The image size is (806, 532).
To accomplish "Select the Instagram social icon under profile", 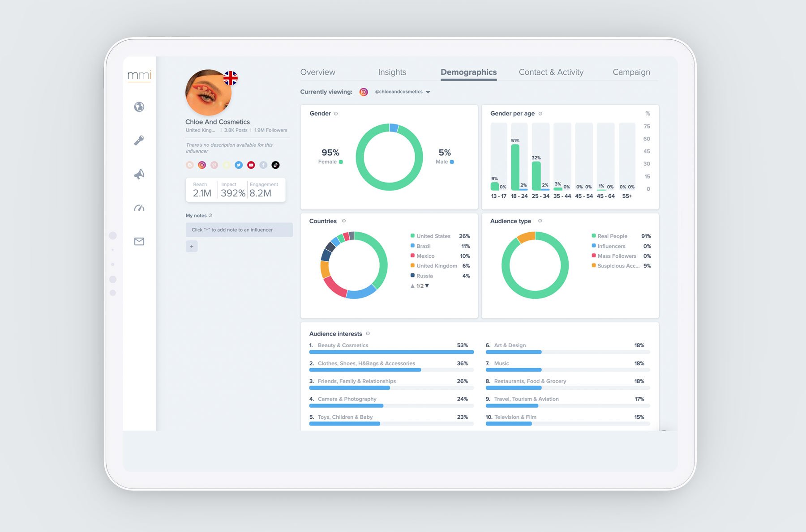I will (202, 165).
